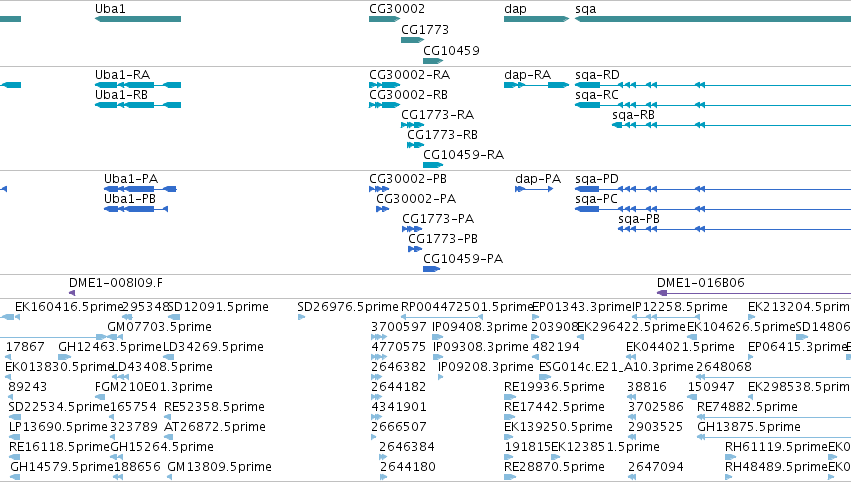The height and width of the screenshot is (482, 851).
Task: Click the CG30002-RA transcript label
Action: (410, 75)
